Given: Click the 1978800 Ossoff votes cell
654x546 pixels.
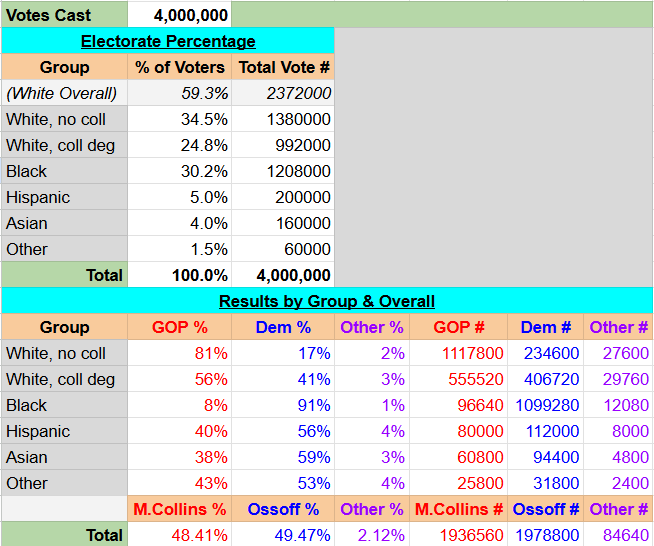Looking at the screenshot, I should coord(546,534).
